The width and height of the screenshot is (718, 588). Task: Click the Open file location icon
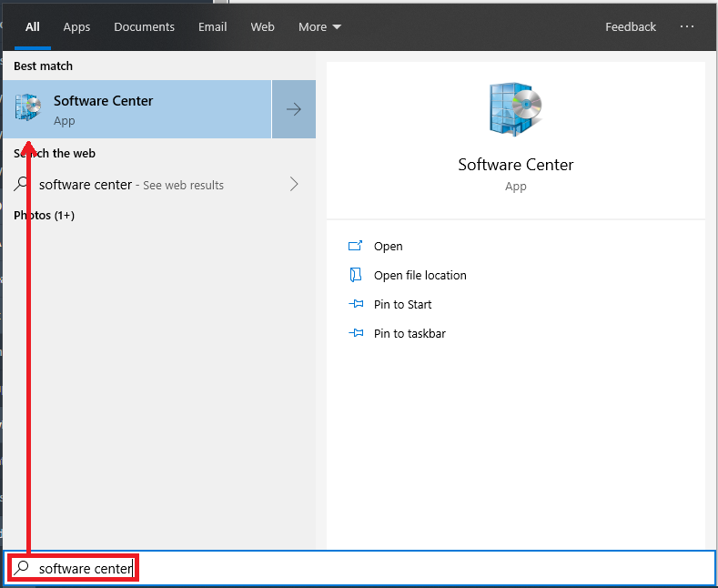355,275
